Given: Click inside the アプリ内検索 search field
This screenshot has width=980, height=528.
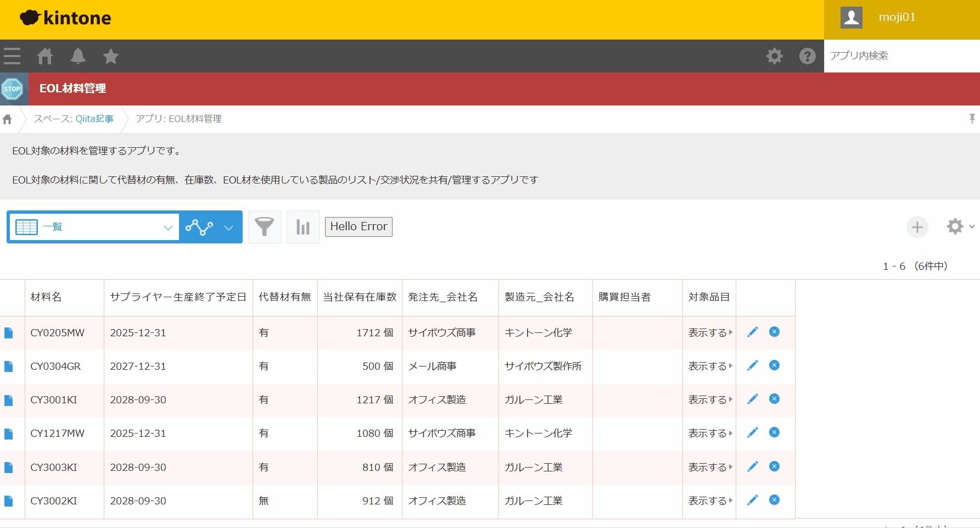Looking at the screenshot, I should pos(895,55).
